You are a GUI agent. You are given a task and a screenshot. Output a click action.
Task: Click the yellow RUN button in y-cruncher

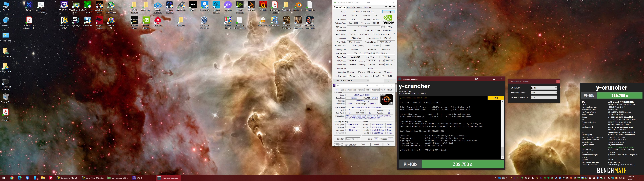tap(495, 98)
